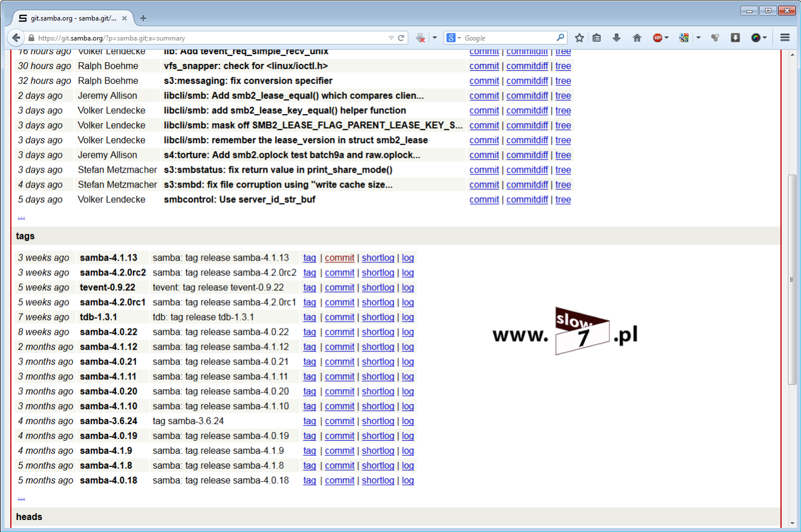Close the git.samba.org tab

(124, 18)
